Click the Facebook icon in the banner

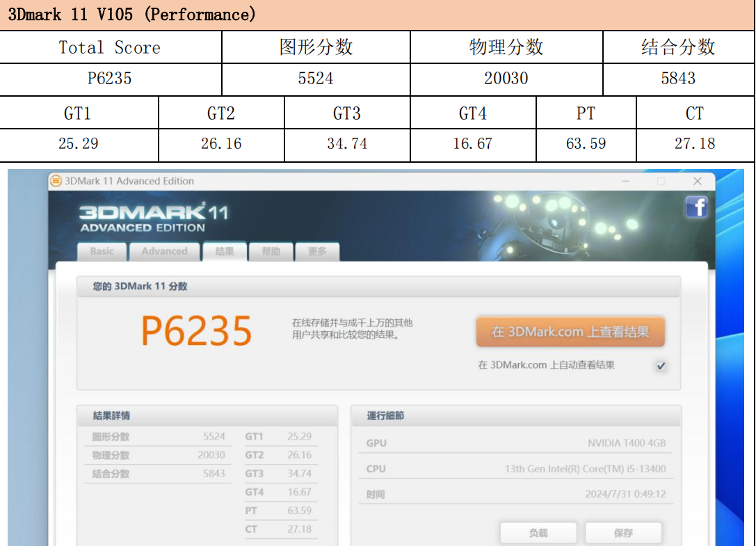click(x=696, y=207)
